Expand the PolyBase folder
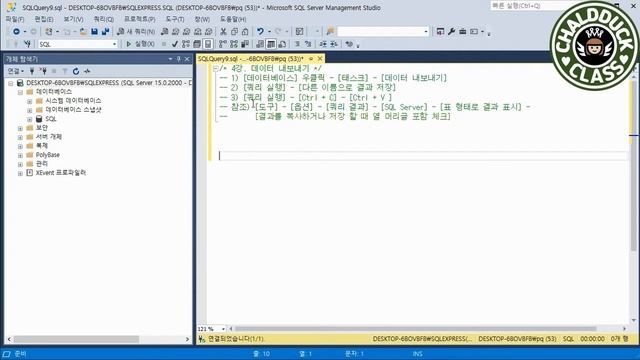This screenshot has width=640, height=360. tap(20, 155)
